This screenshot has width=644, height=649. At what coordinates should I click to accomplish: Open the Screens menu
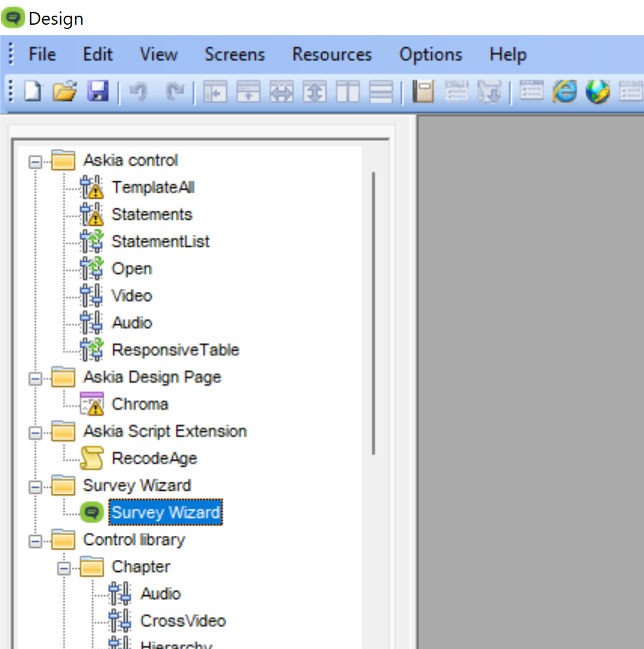(235, 54)
